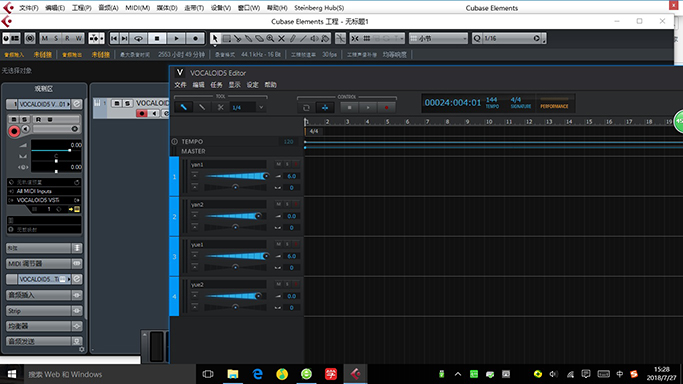The height and width of the screenshot is (384, 683).
Task: Click the TEMPO track info icon
Action: (175, 141)
